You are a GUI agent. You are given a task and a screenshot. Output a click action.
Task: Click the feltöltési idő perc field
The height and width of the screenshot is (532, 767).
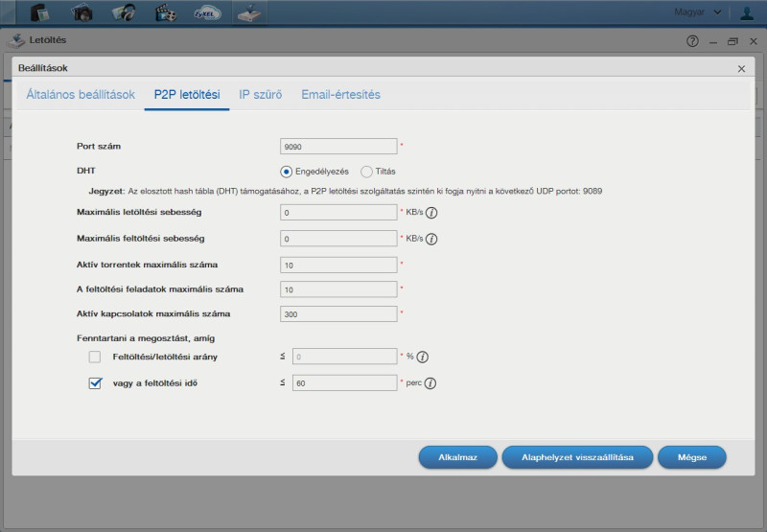[x=345, y=382]
